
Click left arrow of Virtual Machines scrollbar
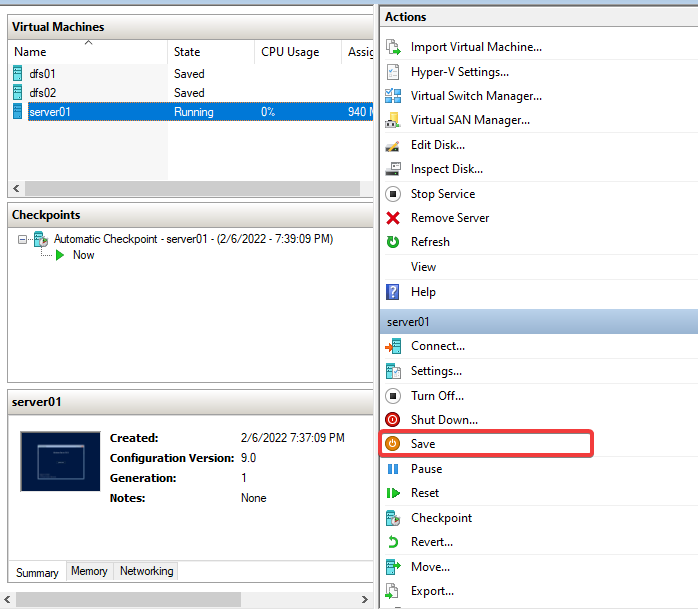click(x=16, y=189)
